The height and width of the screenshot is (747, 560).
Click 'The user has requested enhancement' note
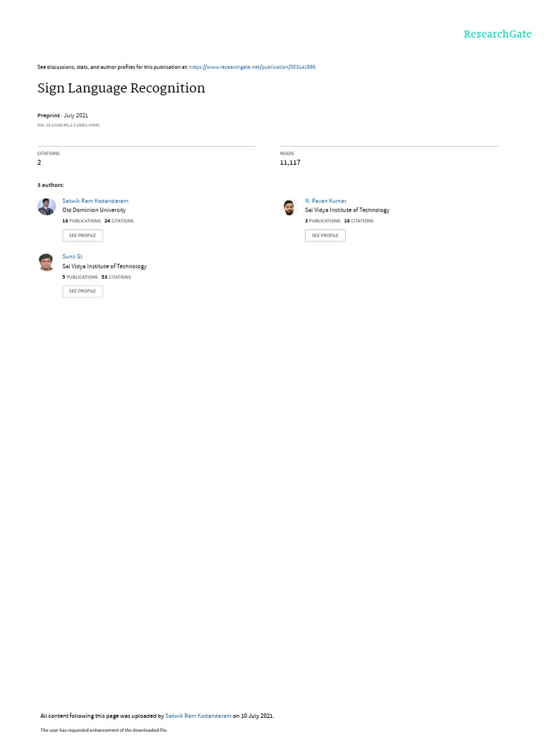click(104, 729)
